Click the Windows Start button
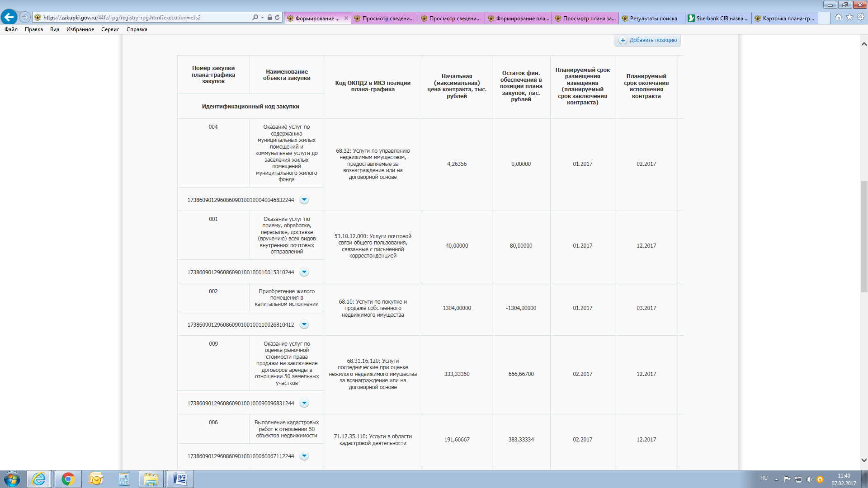This screenshot has height=488, width=868. (x=12, y=479)
